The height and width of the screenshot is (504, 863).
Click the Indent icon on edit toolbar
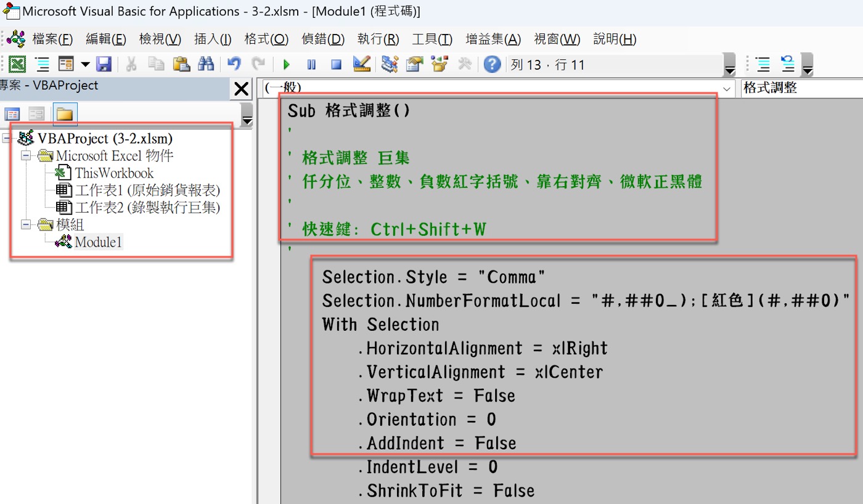click(x=763, y=64)
